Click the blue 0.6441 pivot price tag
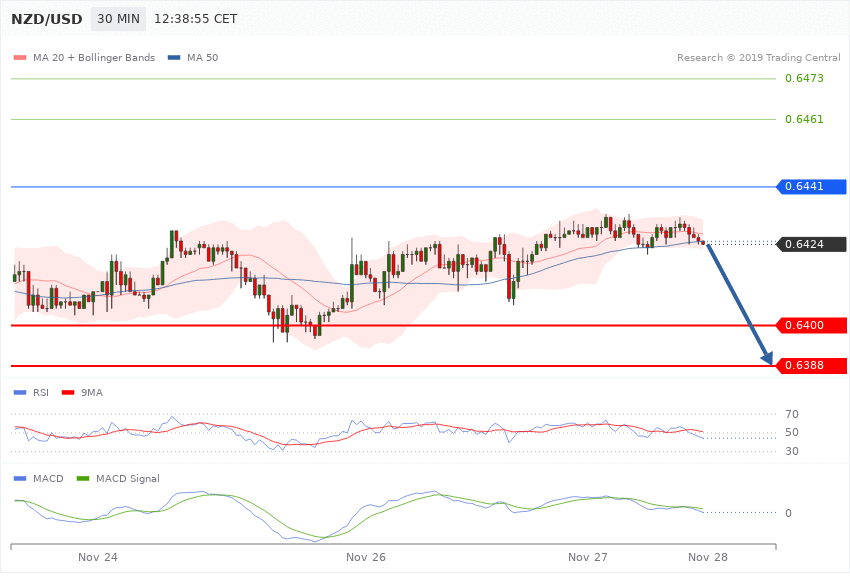The image size is (850, 576). point(812,187)
